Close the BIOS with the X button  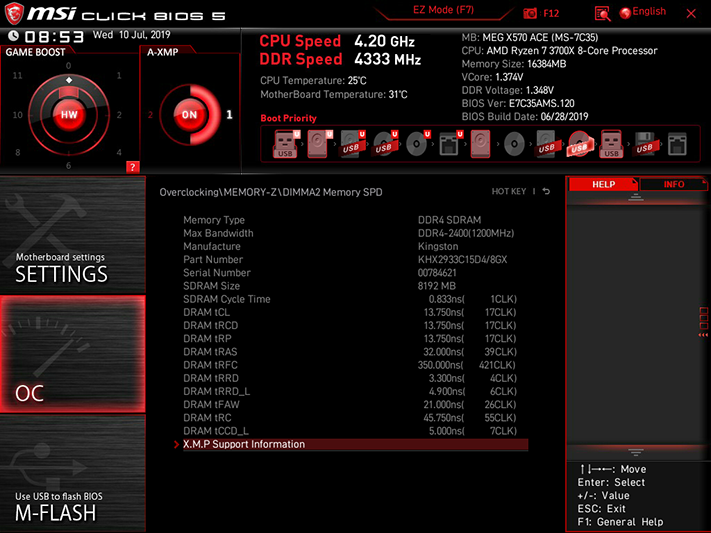691,14
